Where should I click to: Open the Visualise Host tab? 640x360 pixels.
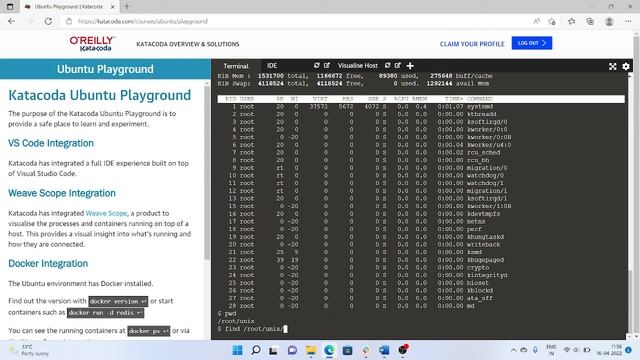click(x=358, y=66)
